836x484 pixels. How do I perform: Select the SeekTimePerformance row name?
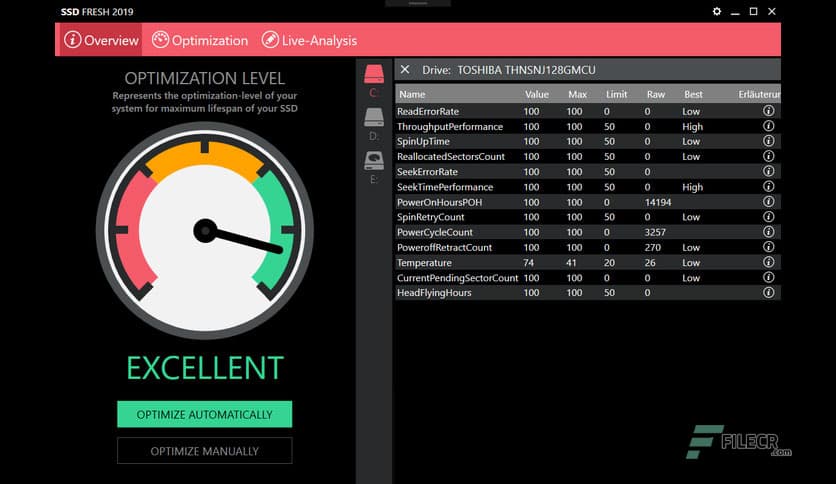[x=445, y=187]
